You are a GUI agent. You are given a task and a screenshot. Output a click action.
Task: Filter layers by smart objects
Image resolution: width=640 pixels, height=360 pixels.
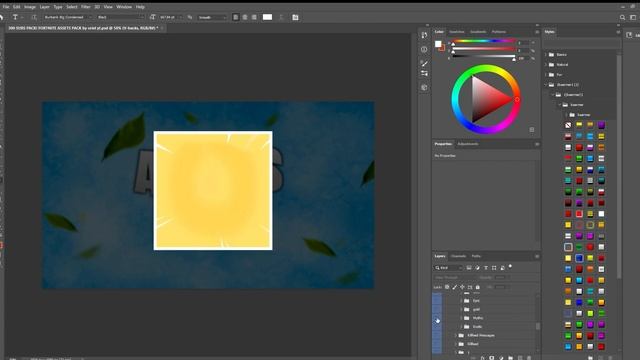click(502, 268)
